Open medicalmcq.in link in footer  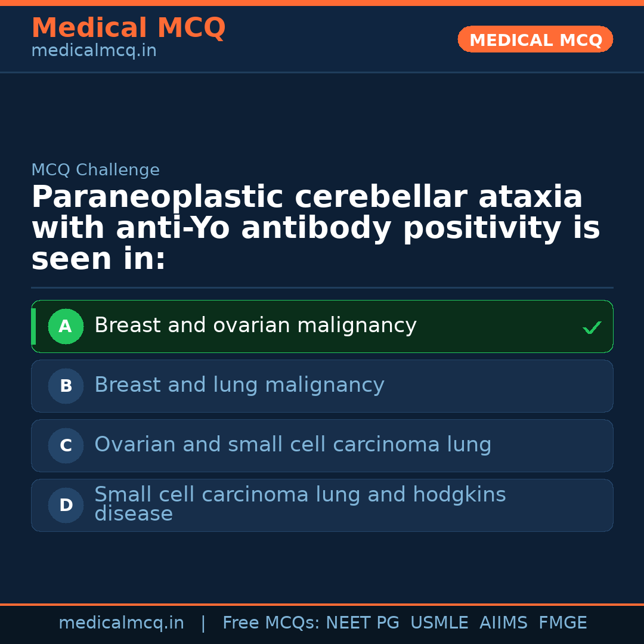point(121,623)
